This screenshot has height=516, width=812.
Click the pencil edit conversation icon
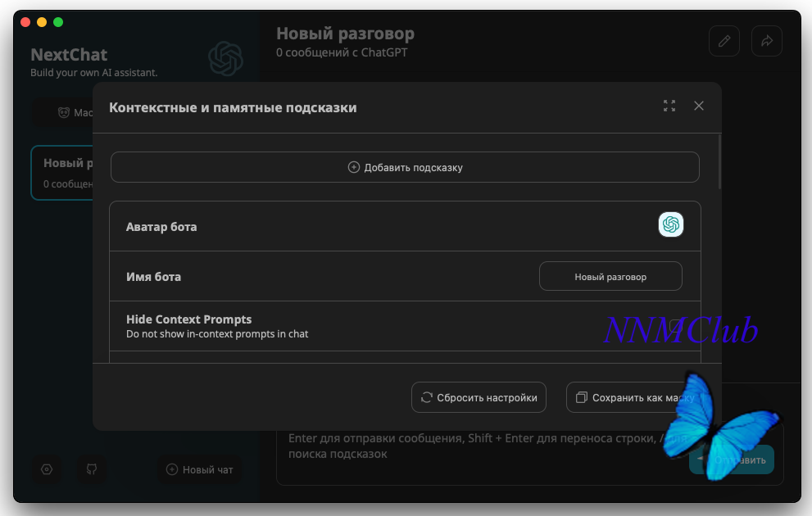724,41
